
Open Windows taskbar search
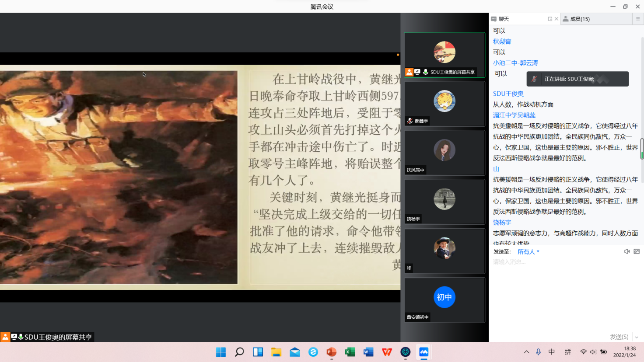[x=239, y=352]
